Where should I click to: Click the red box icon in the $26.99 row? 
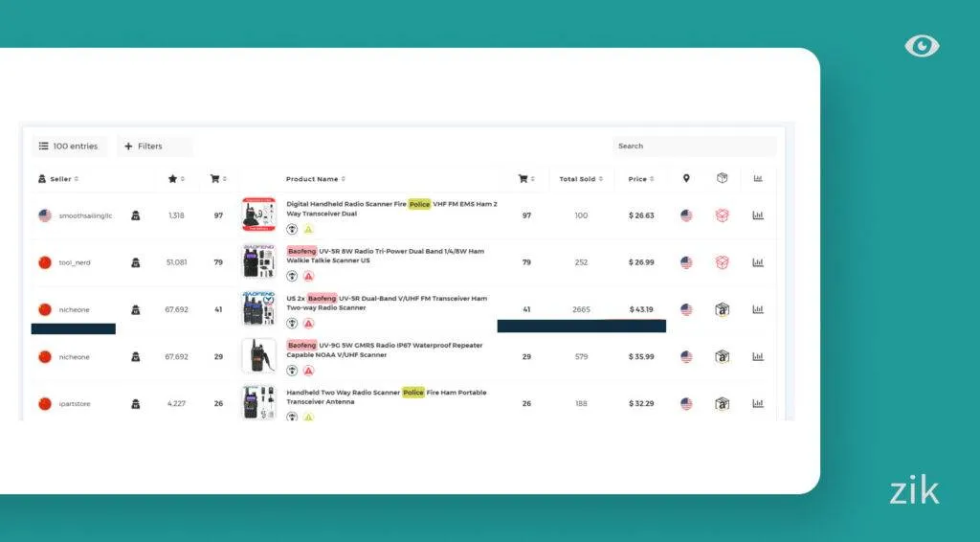coord(723,262)
